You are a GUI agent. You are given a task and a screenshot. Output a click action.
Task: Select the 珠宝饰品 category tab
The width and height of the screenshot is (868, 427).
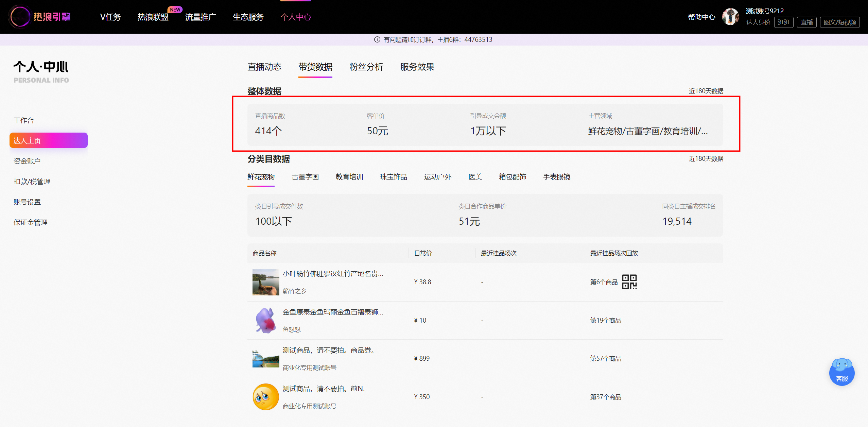[394, 177]
